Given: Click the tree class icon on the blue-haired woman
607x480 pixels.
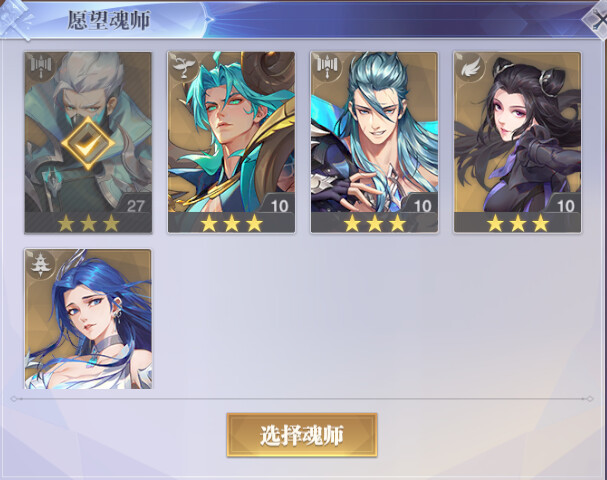Looking at the screenshot, I should [40, 264].
